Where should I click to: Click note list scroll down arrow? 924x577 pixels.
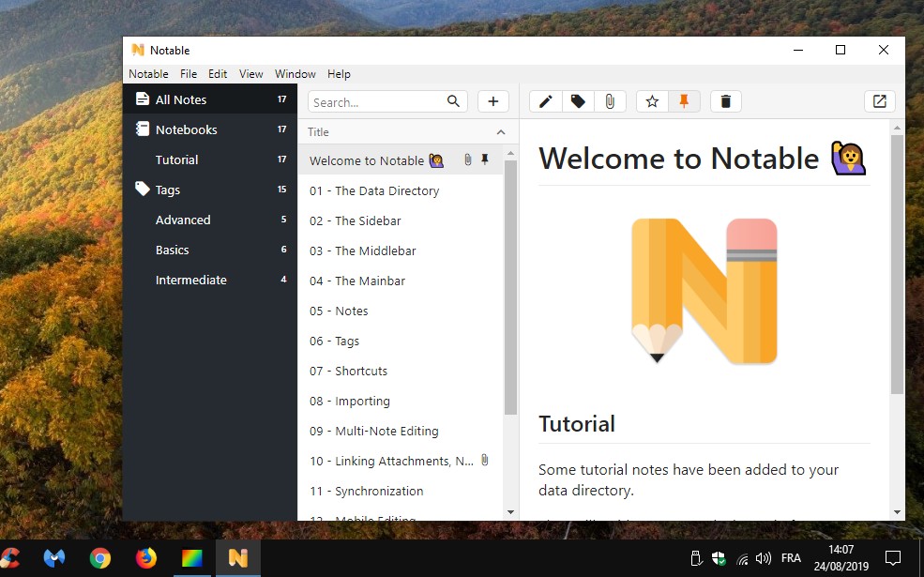point(511,512)
